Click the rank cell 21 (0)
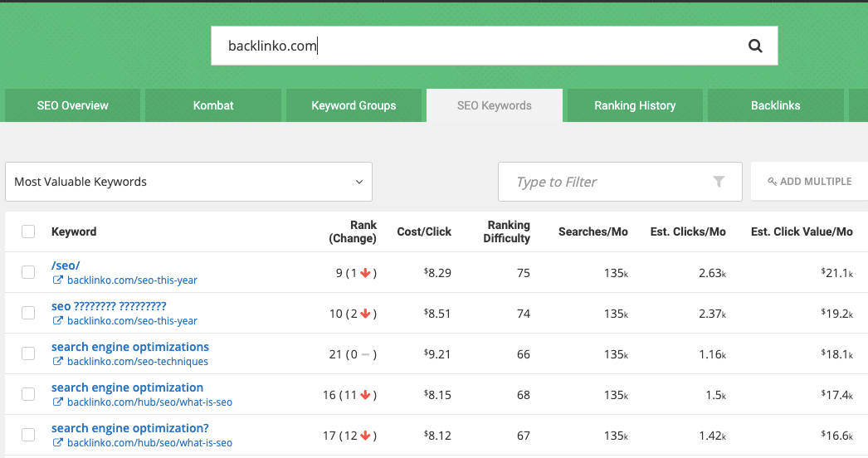Screen dimensions: 868x458 coord(353,354)
